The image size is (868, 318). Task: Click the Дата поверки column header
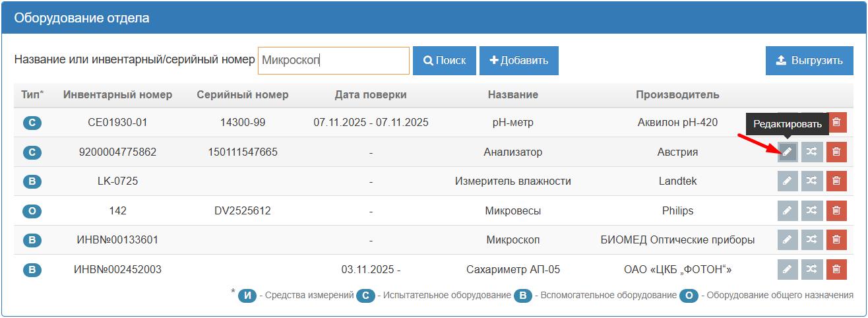click(x=371, y=95)
